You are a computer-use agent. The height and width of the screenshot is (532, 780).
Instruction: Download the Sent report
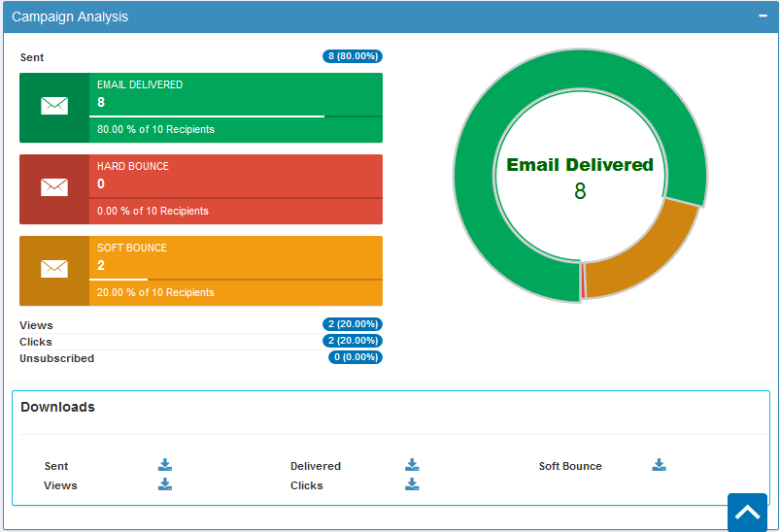tap(165, 465)
